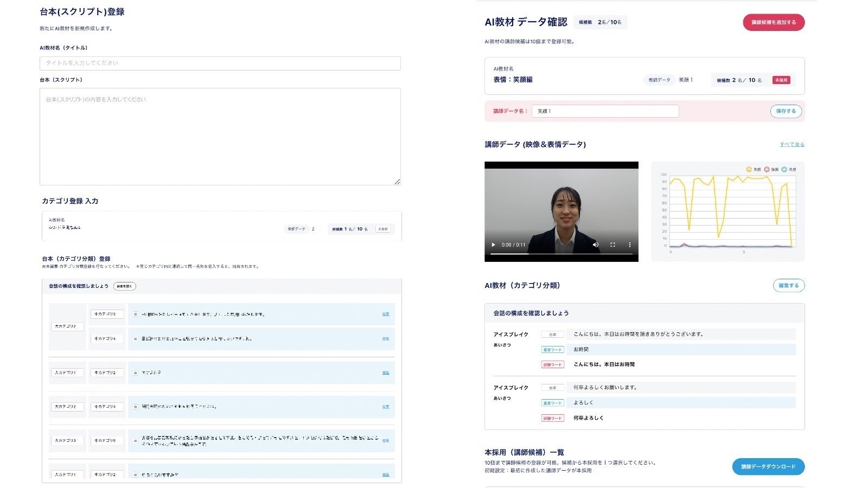Click 編集する for AI教材 カテゴリ分類

point(788,285)
